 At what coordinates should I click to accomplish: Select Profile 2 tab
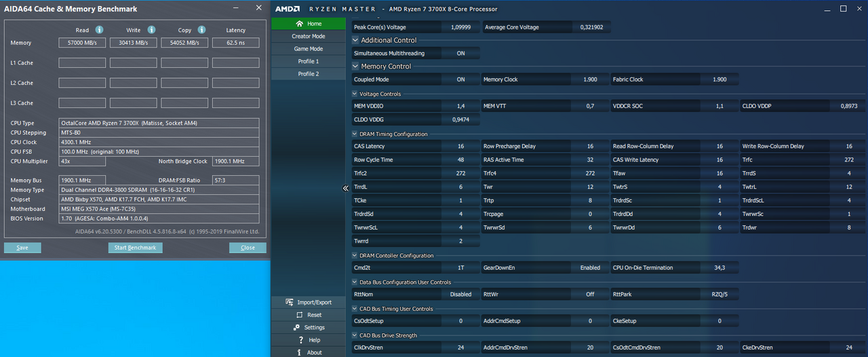[308, 73]
